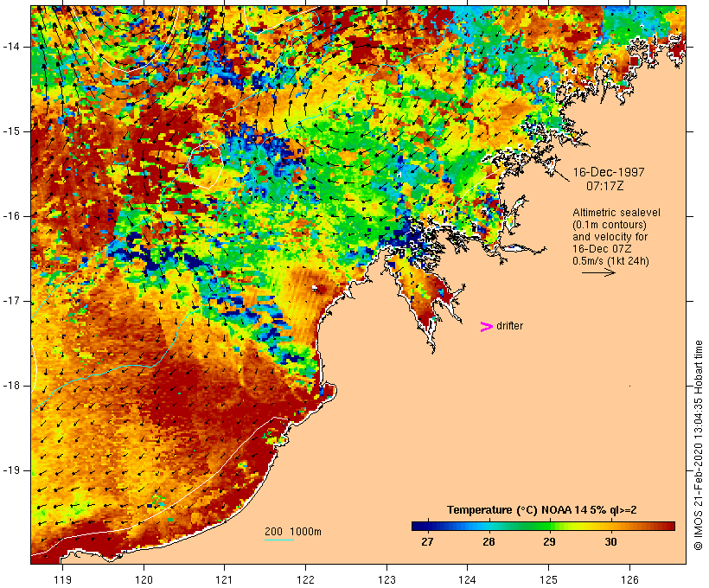Click the longitude axis label '121'
Image resolution: width=709 pixels, height=588 pixels.
click(x=224, y=580)
